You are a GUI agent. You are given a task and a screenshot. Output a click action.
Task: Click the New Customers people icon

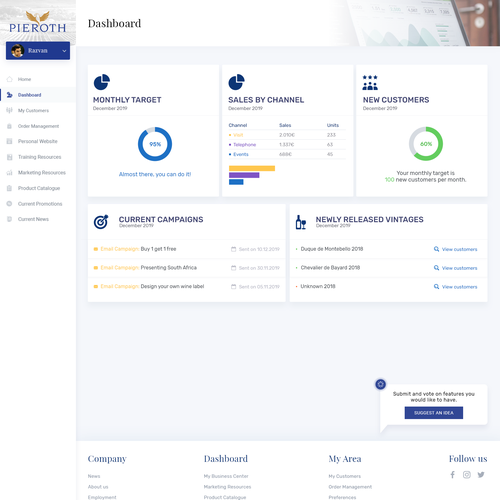(370, 82)
